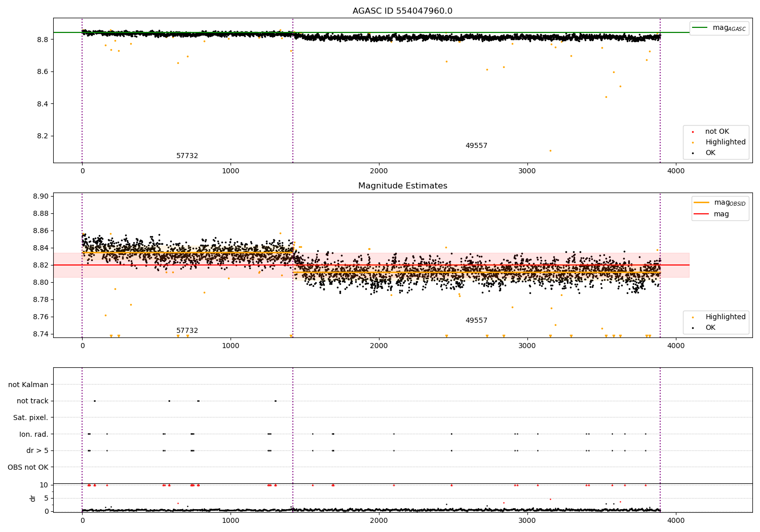Click the 'Ion. rad.' row label
760x532 pixels.
tap(34, 434)
